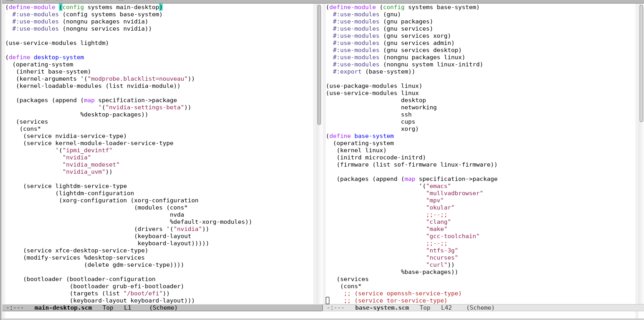Click the left pane's vertical scrollbar thumb
This screenshot has width=644, height=320.
click(x=319, y=64)
